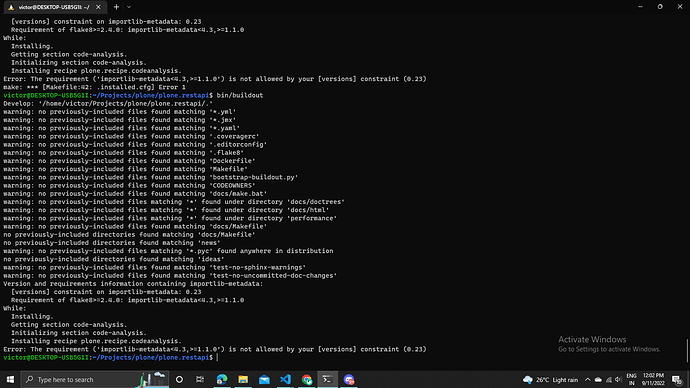Launch Microsoft Edge from taskbar
This screenshot has height=388, width=690.
pos(222,379)
